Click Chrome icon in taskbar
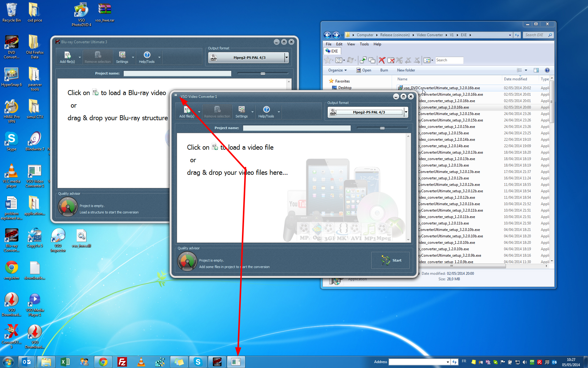 (x=103, y=362)
